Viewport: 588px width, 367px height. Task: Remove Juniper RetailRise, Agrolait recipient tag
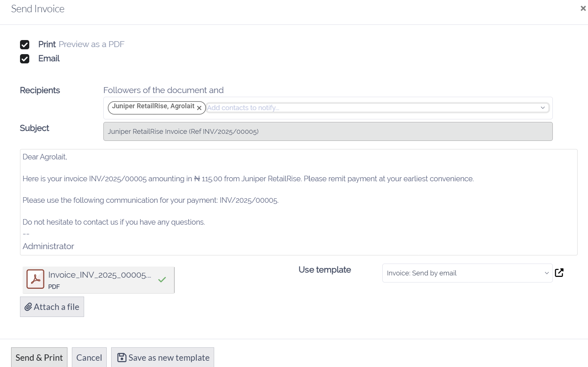click(199, 108)
